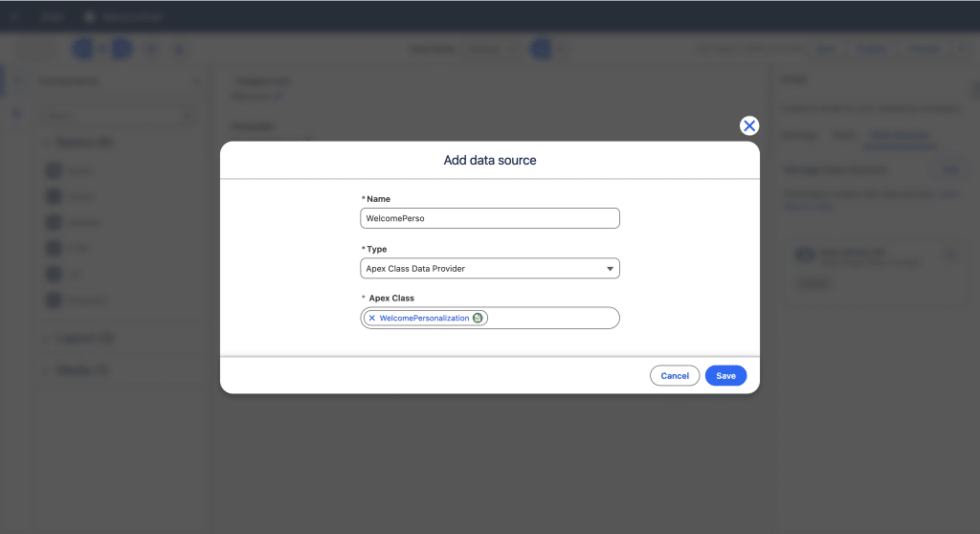The width and height of the screenshot is (980, 534).
Task: Click the Add button beside Manage Data Sources
Action: coord(950,169)
